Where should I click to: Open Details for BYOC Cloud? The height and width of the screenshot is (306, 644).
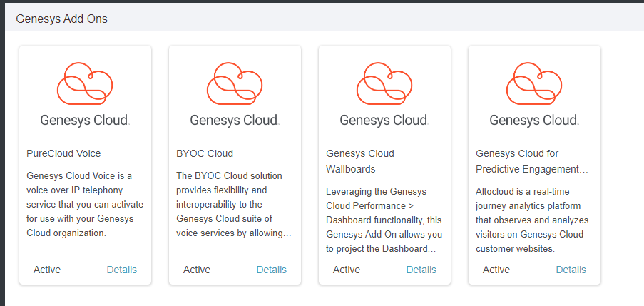(x=272, y=270)
